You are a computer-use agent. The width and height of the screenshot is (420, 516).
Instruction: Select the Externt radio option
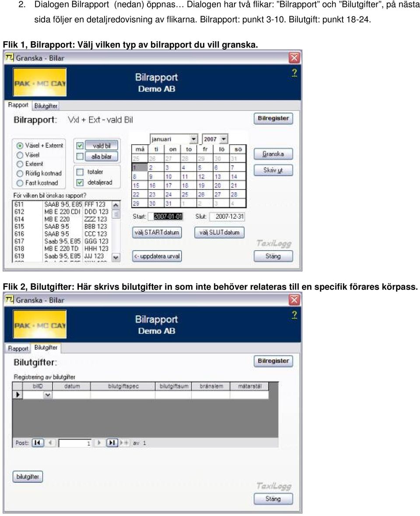pos(20,164)
